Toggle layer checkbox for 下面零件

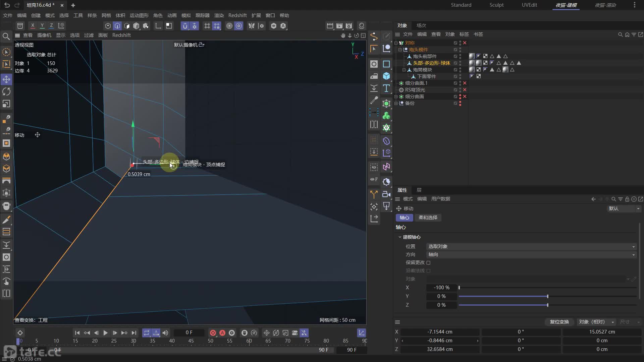click(455, 76)
